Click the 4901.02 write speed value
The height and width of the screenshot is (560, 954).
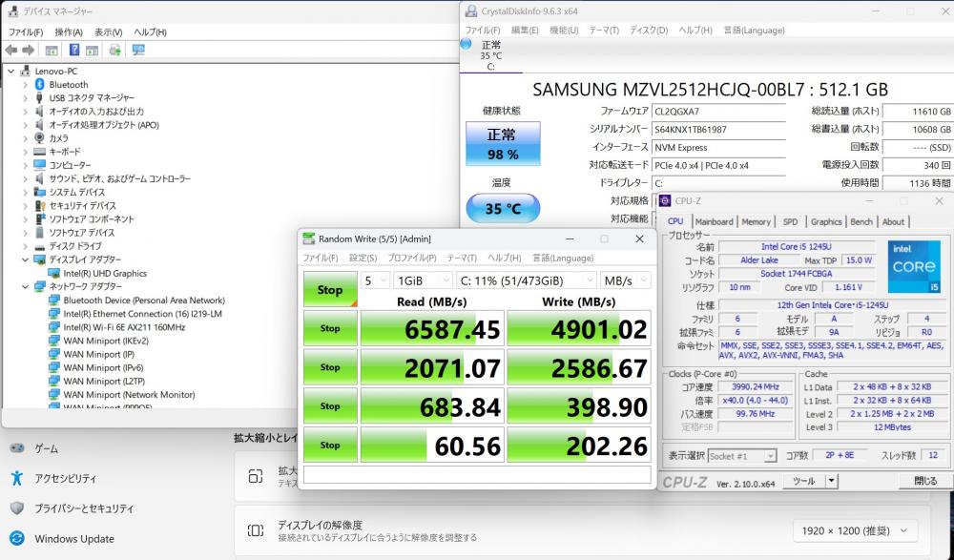579,329
